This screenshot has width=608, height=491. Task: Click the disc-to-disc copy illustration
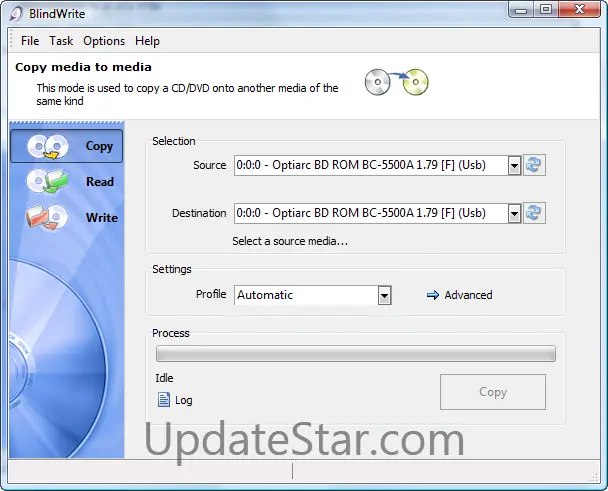click(x=396, y=82)
